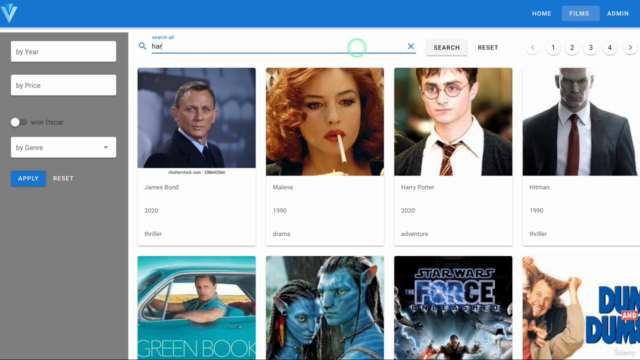The width and height of the screenshot is (640, 360).
Task: Open the Green Book film poster
Action: tap(197, 308)
